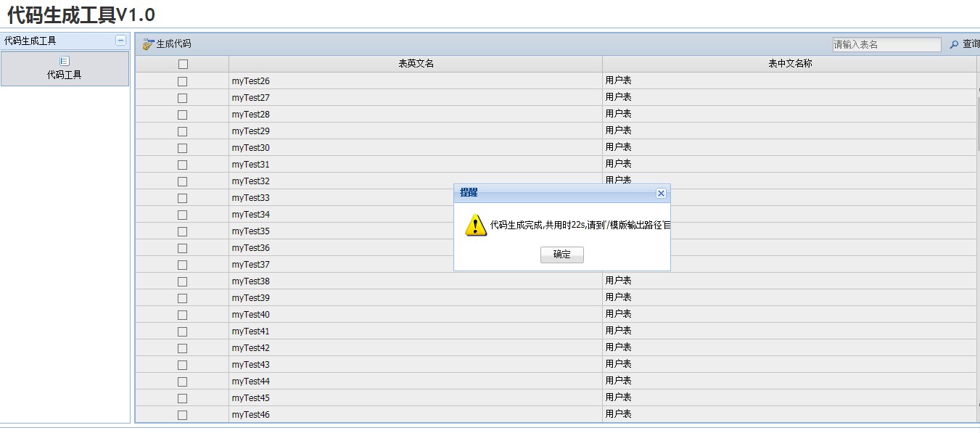Image resolution: width=980 pixels, height=433 pixels.
Task: Focus the 请输入表名 input field
Action: coord(886,44)
